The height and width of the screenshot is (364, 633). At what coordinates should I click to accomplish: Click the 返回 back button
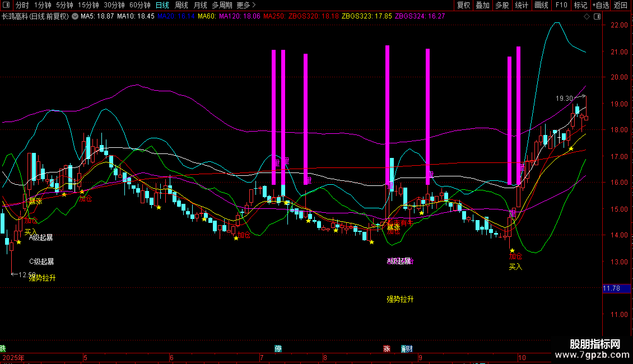[x=621, y=6]
